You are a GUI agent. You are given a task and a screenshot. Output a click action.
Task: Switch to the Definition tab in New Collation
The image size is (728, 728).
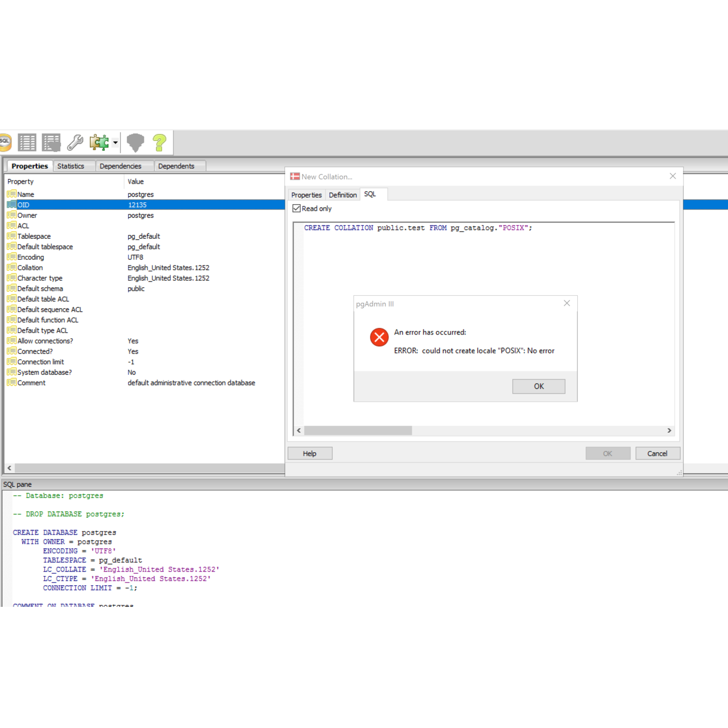point(342,195)
